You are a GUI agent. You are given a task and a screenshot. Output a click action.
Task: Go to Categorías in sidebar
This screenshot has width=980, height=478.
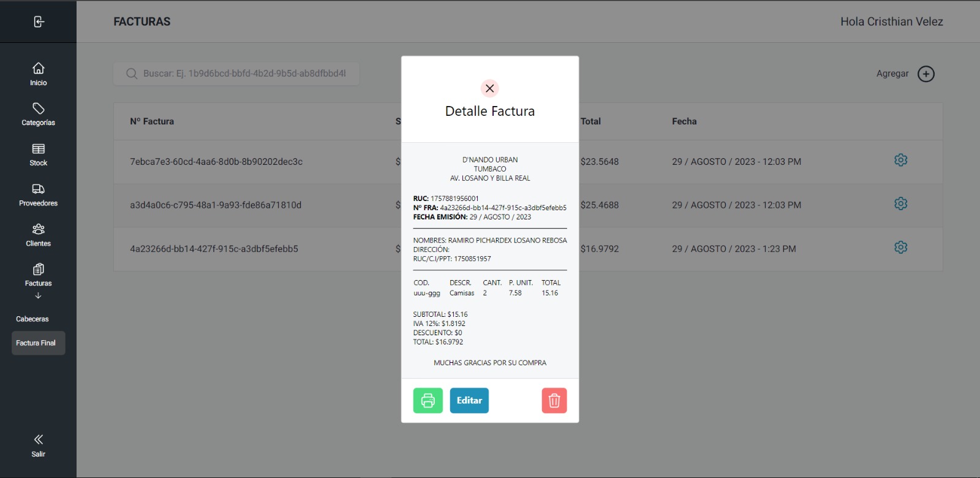[38, 115]
